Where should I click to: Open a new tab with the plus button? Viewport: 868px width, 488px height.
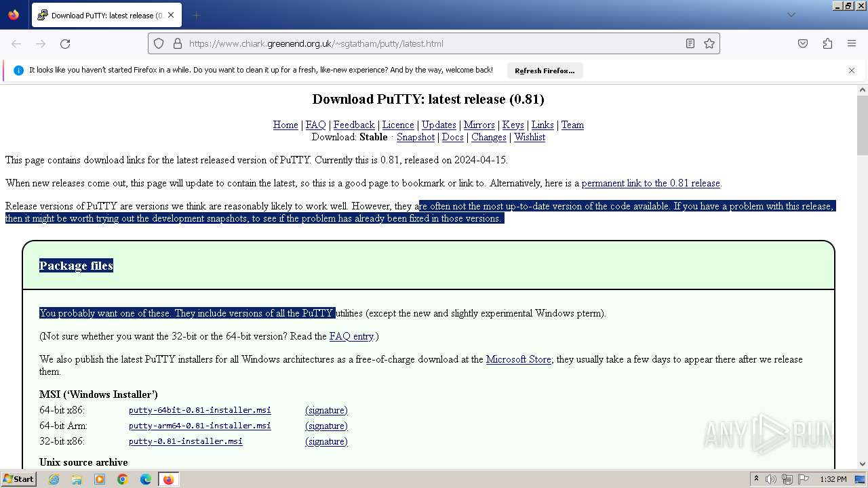[196, 15]
